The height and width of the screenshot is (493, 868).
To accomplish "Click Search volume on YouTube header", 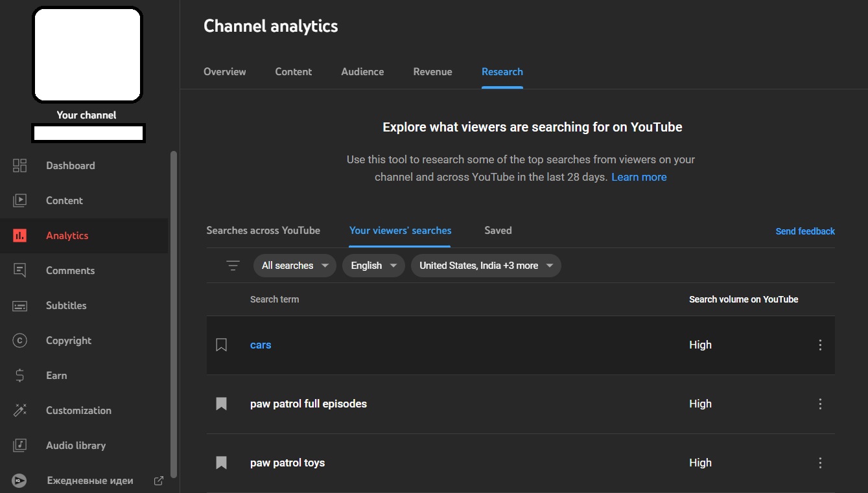I will pos(744,299).
